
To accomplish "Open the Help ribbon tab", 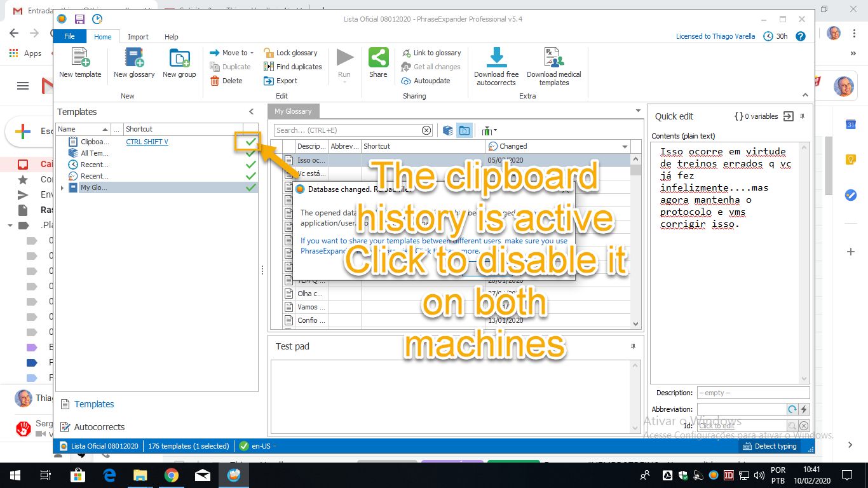I will coord(172,37).
